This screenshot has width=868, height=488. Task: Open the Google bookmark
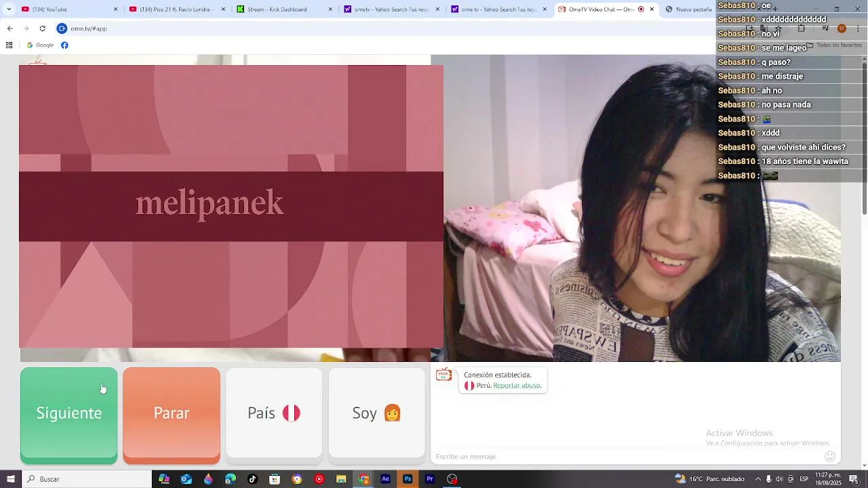pyautogui.click(x=40, y=45)
